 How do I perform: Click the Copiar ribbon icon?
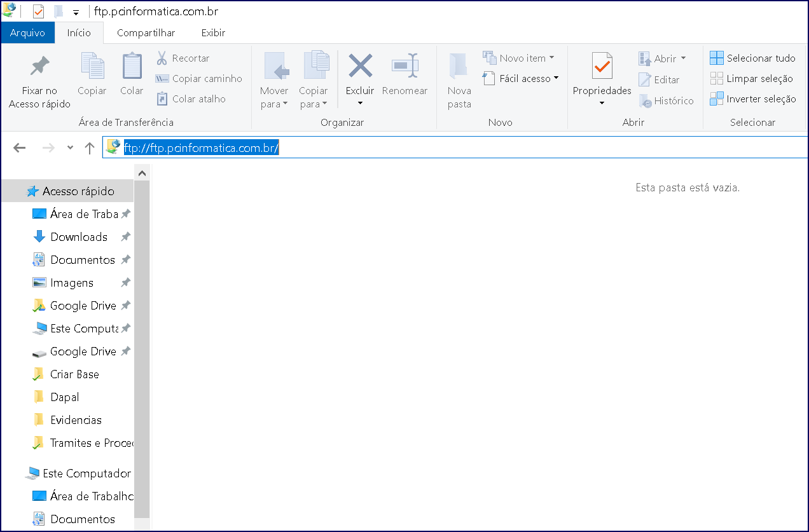[x=92, y=66]
